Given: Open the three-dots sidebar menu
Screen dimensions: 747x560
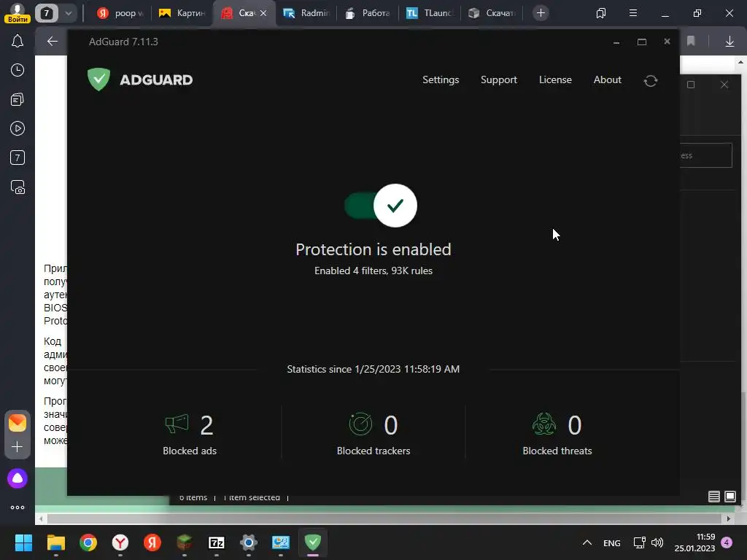Looking at the screenshot, I should point(18,507).
